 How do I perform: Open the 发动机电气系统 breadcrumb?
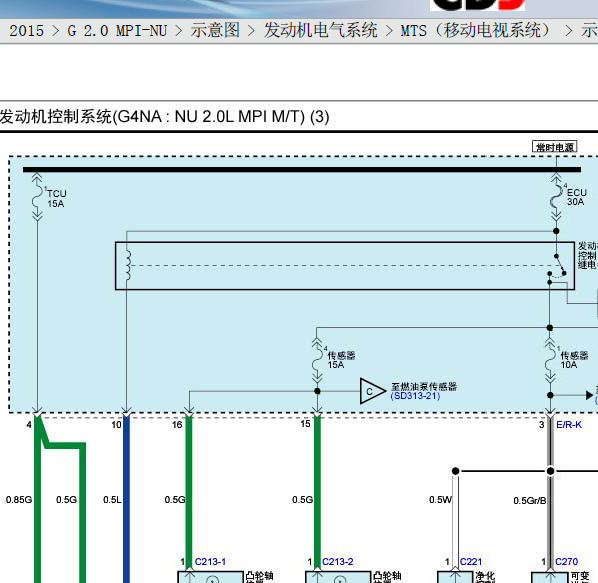[320, 30]
